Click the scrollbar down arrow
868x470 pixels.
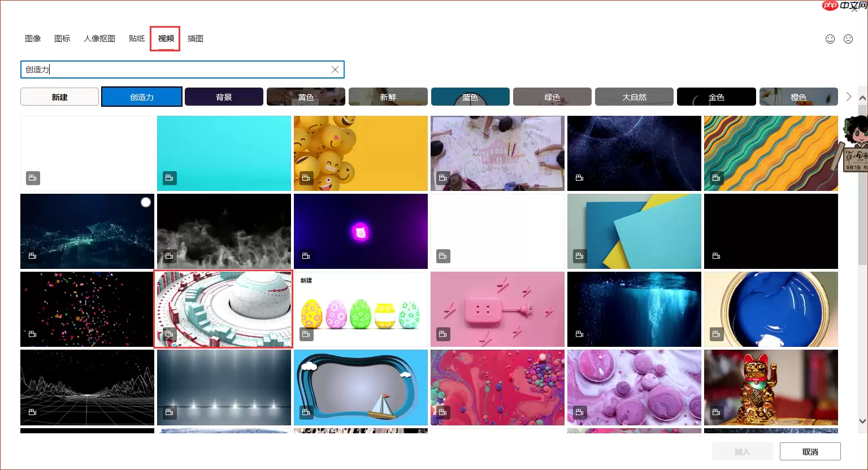pos(862,421)
